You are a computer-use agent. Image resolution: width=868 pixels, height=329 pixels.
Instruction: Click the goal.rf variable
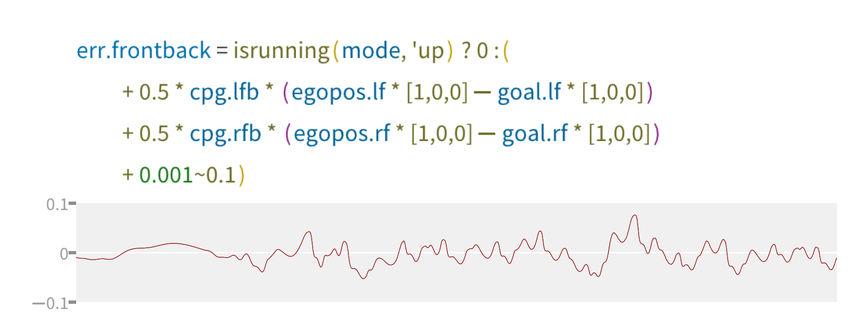(x=535, y=134)
